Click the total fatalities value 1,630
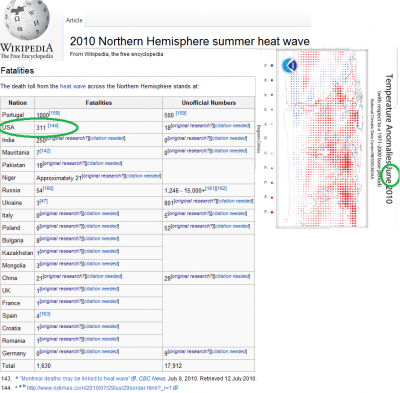The height and width of the screenshot is (393, 400). [44, 366]
